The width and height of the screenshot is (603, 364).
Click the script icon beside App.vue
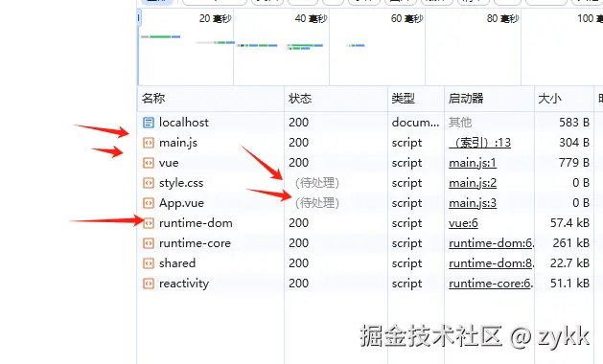pyautogui.click(x=149, y=203)
